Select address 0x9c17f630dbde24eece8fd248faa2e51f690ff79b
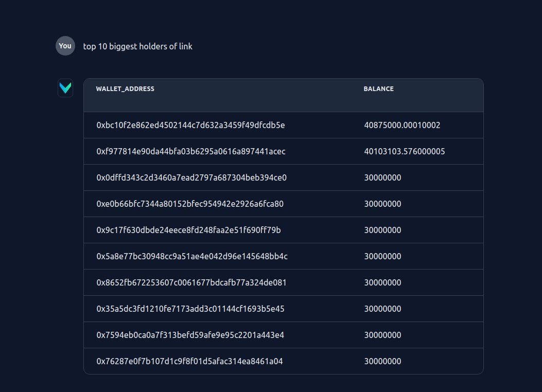The height and width of the screenshot is (392, 542). (x=188, y=230)
